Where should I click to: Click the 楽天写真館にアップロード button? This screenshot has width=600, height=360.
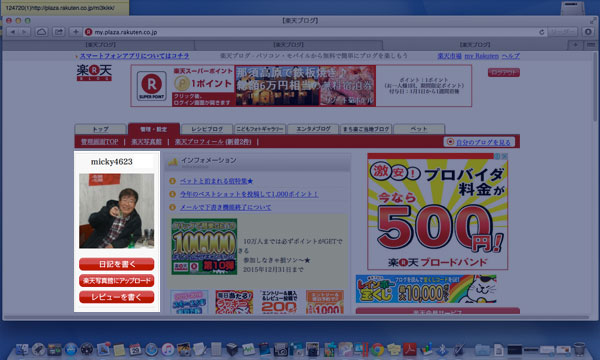coord(117,280)
